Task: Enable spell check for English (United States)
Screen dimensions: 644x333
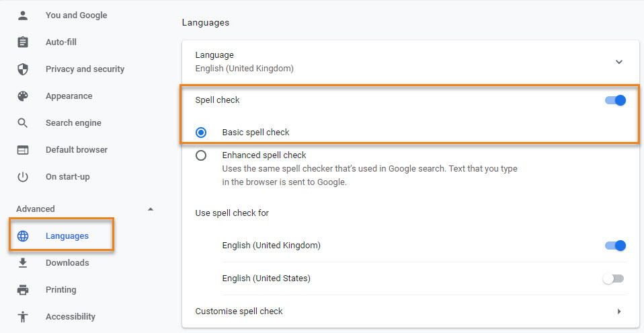Action: (613, 279)
